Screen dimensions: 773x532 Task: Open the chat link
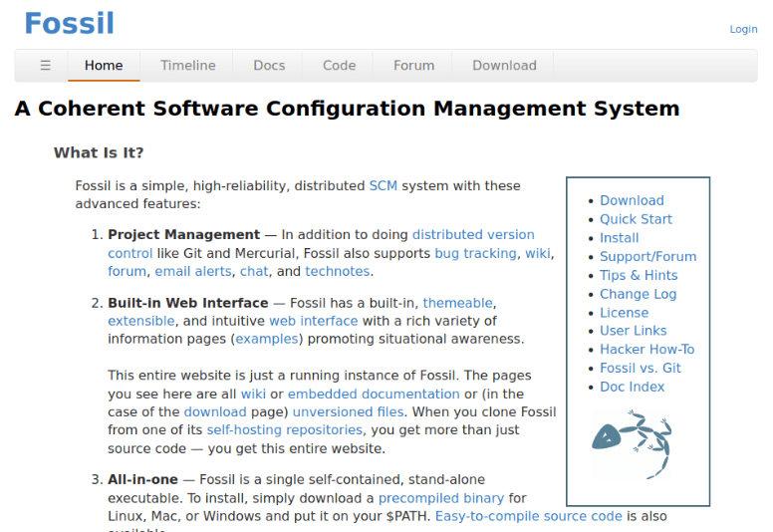(x=254, y=272)
